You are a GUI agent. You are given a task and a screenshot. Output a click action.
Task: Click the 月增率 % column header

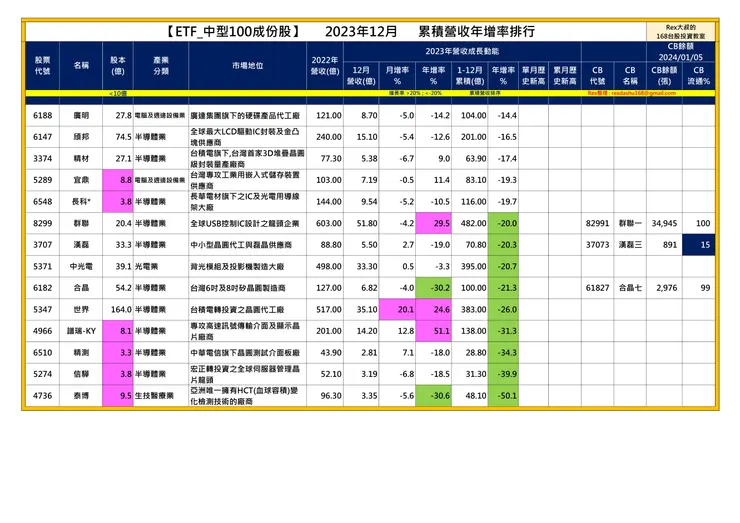397,76
